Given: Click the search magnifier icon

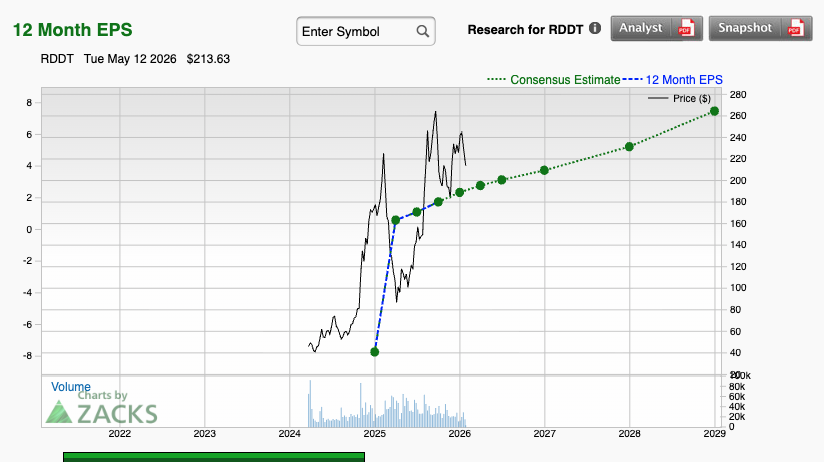Looking at the screenshot, I should pyautogui.click(x=423, y=32).
